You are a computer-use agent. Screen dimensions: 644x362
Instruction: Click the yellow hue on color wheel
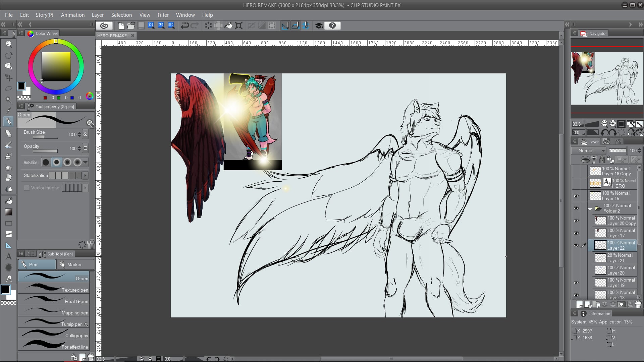[x=56, y=41]
